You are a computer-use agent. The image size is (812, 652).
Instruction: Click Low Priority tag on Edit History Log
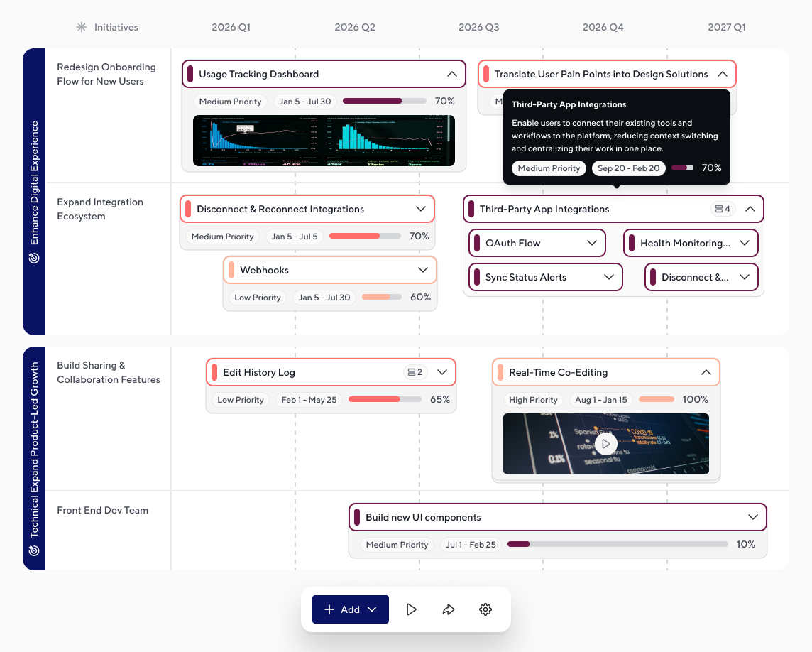(241, 400)
